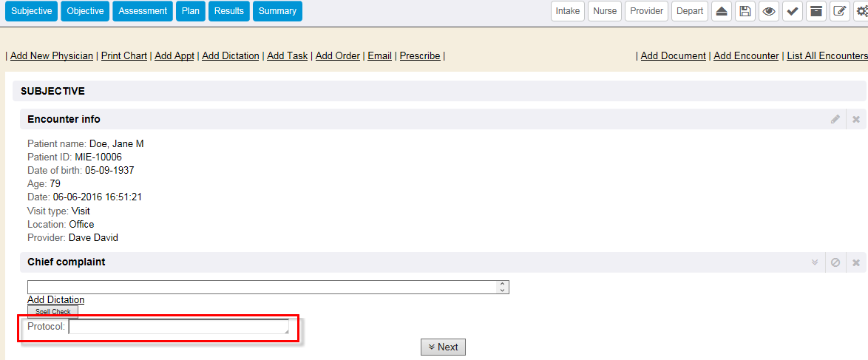Click Add Dictation in the top link bar
Screen dimensions: 868x360
pos(230,56)
